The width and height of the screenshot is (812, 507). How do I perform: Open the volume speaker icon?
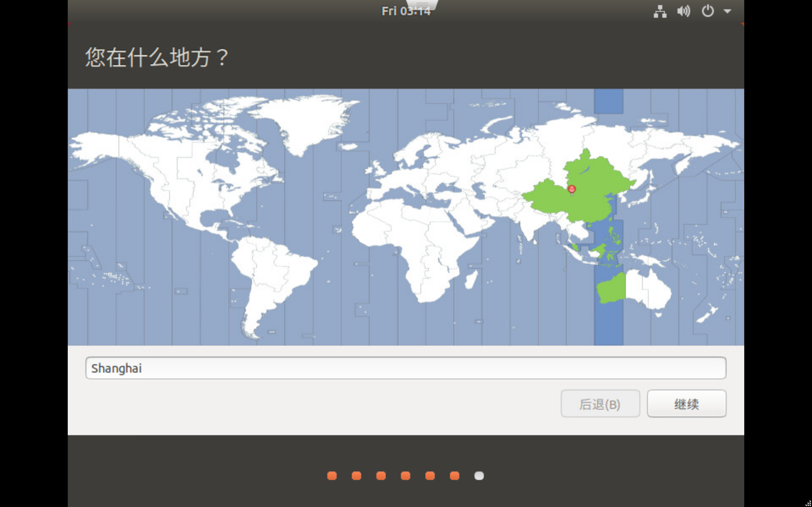tap(684, 11)
